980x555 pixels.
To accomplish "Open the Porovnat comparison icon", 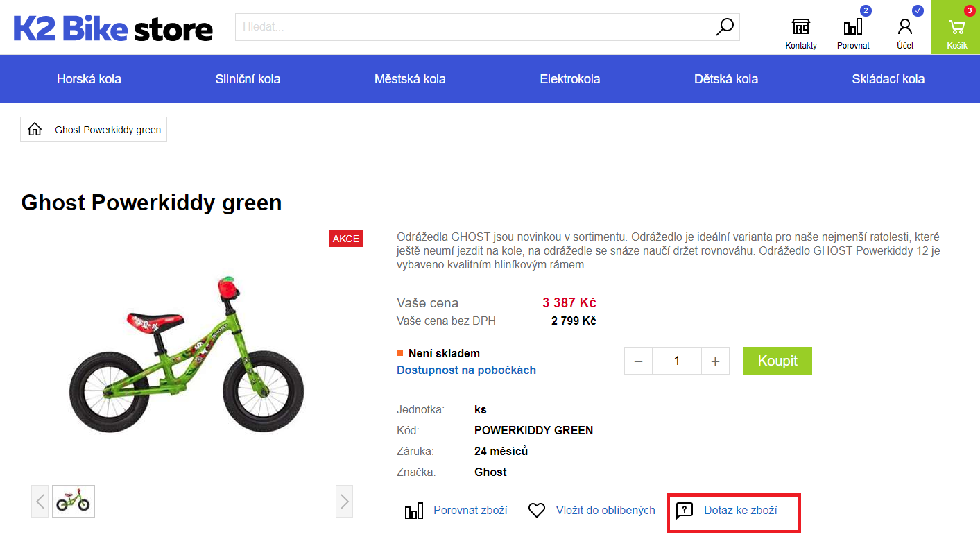I will tap(853, 28).
